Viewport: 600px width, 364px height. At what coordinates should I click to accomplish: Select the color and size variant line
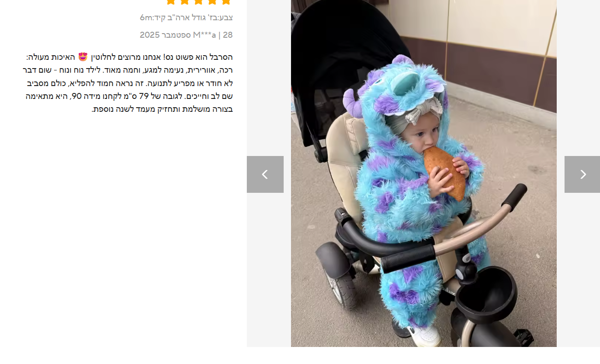pyautogui.click(x=186, y=17)
